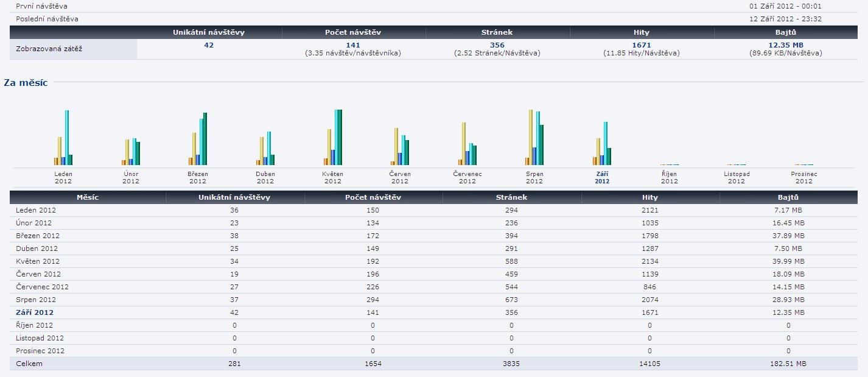Click the Prosinec 2012 label under the chart

803,177
